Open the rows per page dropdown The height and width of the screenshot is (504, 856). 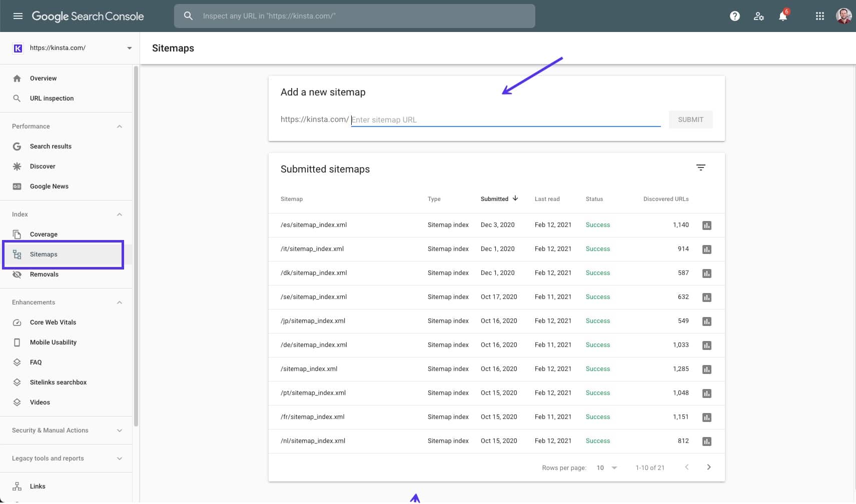pos(607,468)
